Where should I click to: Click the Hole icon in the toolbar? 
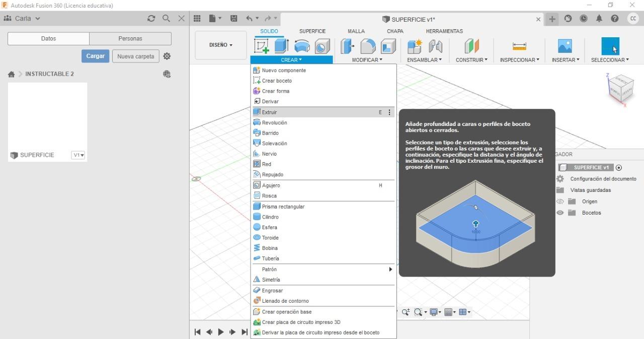tap(322, 46)
